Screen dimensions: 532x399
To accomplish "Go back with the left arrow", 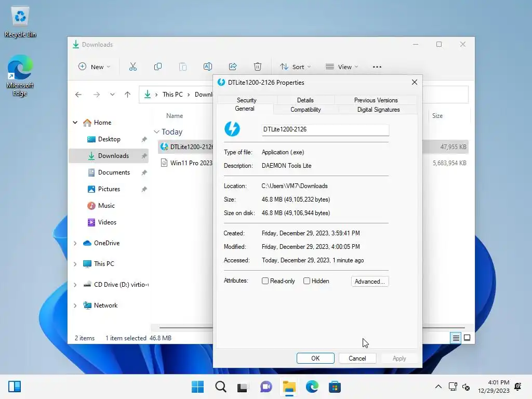I will coord(78,95).
